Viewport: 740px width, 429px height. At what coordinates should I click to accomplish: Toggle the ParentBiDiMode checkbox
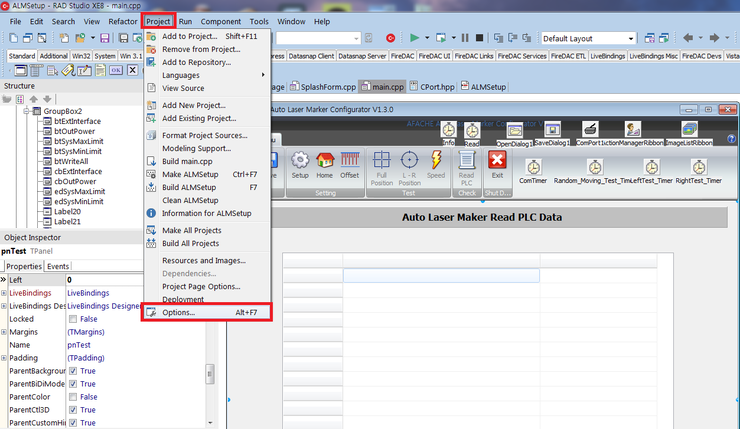tap(73, 384)
